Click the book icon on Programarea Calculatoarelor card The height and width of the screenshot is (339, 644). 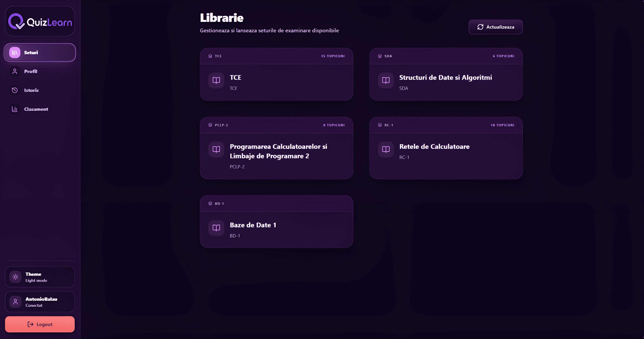tap(216, 149)
